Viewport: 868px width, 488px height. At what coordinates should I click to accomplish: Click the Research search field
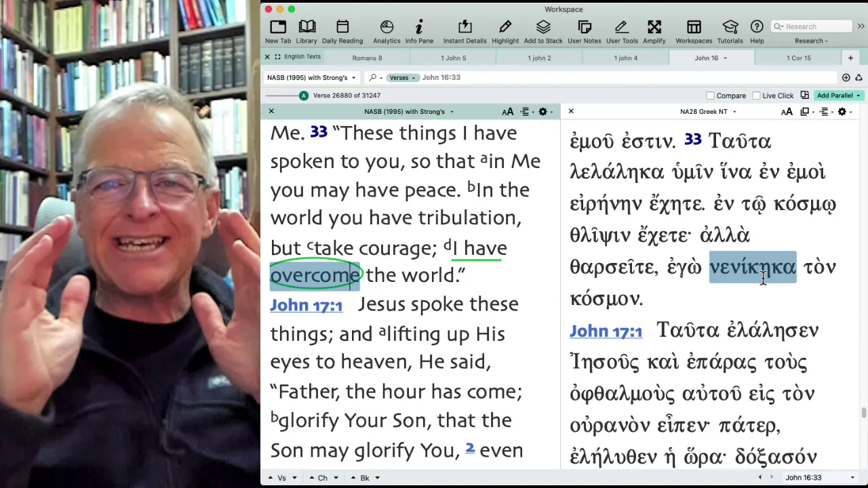pyautogui.click(x=811, y=26)
